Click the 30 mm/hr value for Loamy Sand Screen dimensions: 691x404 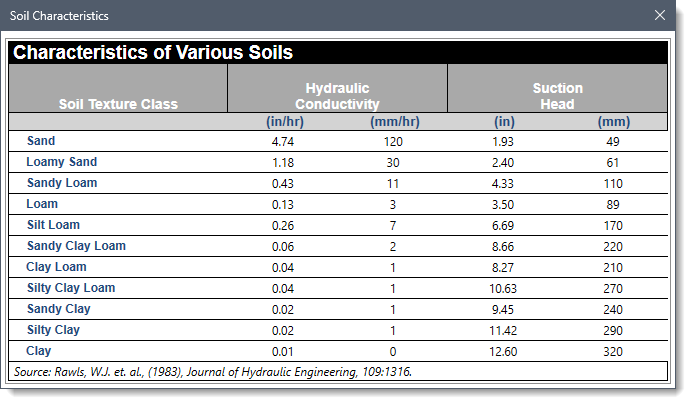click(x=393, y=163)
